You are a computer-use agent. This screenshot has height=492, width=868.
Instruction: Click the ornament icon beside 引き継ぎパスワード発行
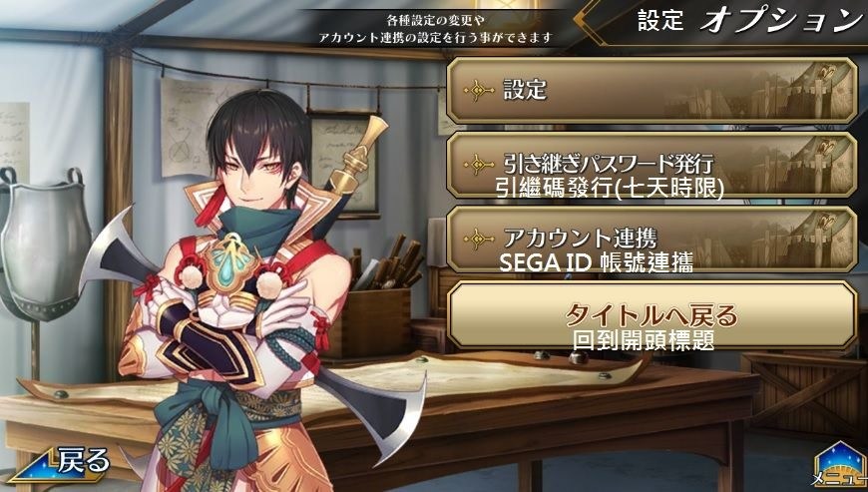tap(479, 165)
